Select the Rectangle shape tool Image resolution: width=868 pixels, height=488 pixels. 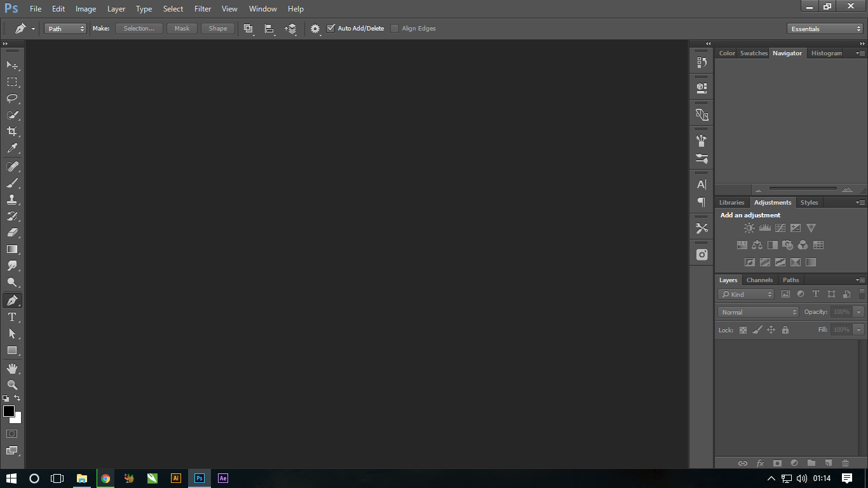(12, 350)
